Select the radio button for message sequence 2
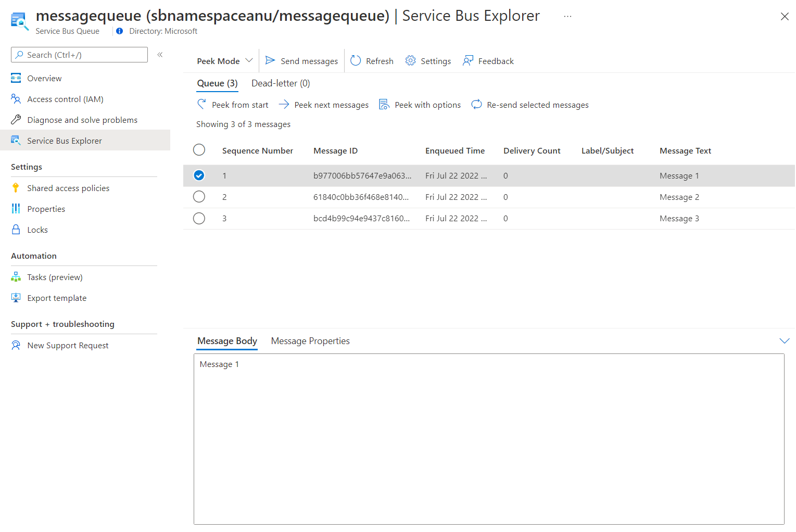The image size is (796, 532). (199, 197)
